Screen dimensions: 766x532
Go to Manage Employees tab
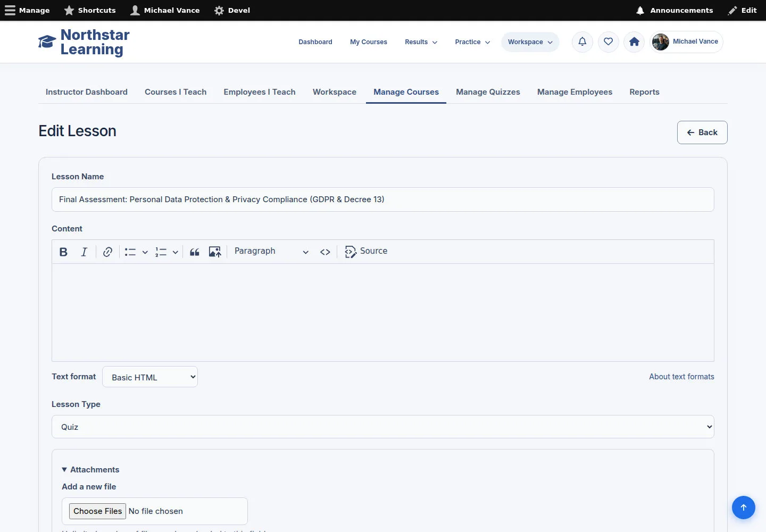pyautogui.click(x=574, y=92)
